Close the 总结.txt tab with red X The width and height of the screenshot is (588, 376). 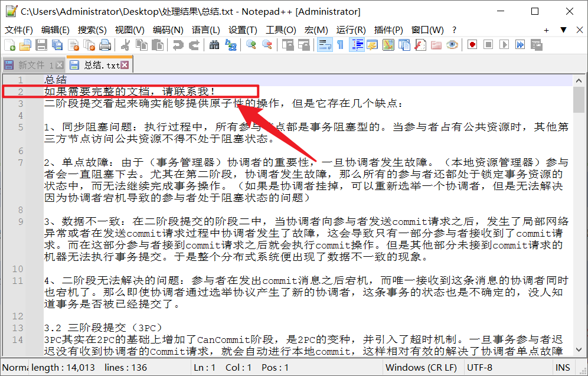[125, 65]
